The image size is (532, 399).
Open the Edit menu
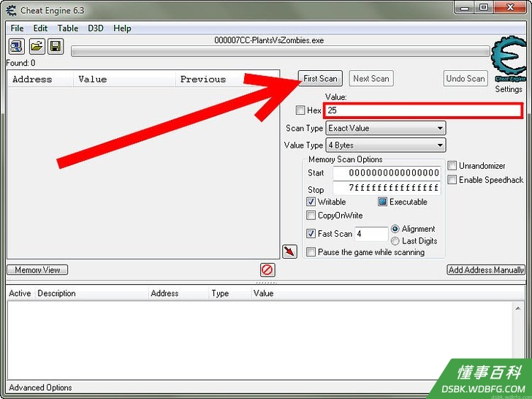click(40, 28)
